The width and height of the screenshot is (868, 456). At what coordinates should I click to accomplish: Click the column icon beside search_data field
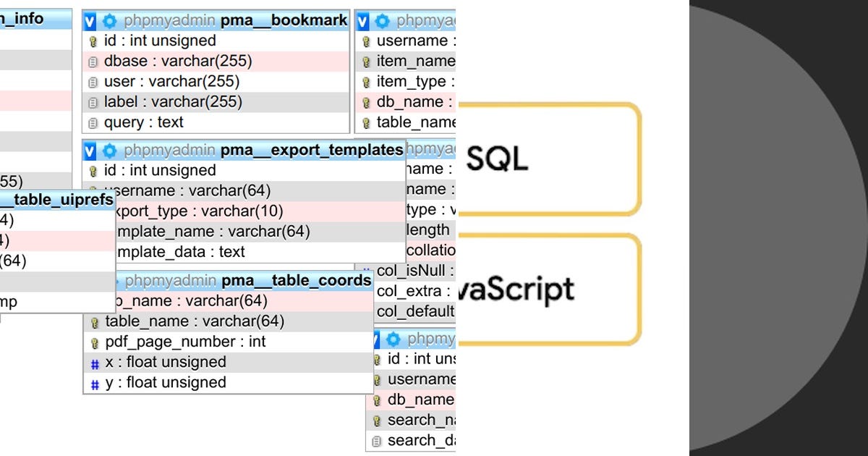click(x=377, y=440)
